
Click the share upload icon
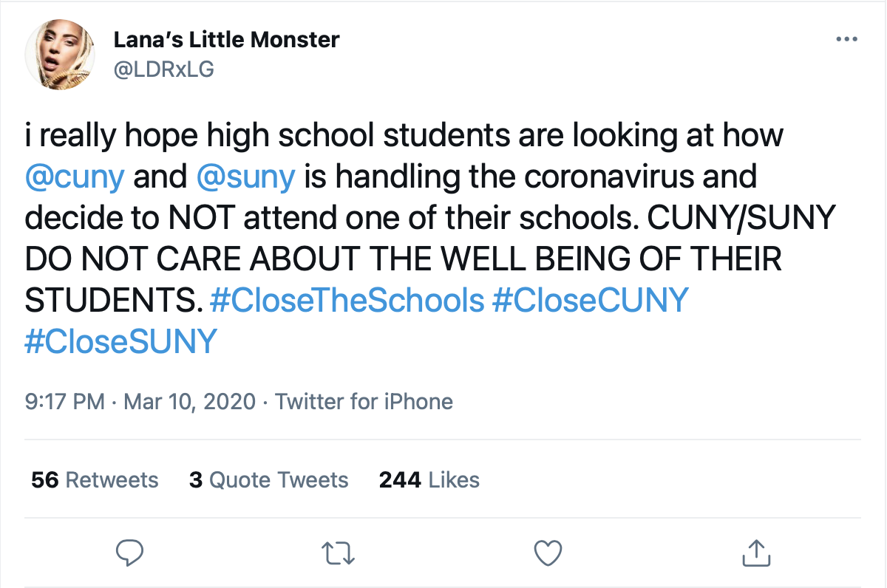coord(755,551)
